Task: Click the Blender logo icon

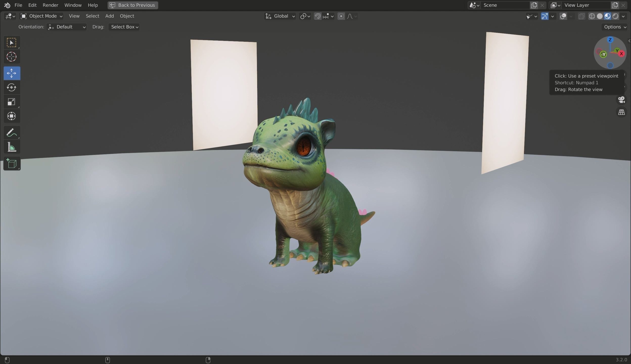Action: [x=7, y=5]
